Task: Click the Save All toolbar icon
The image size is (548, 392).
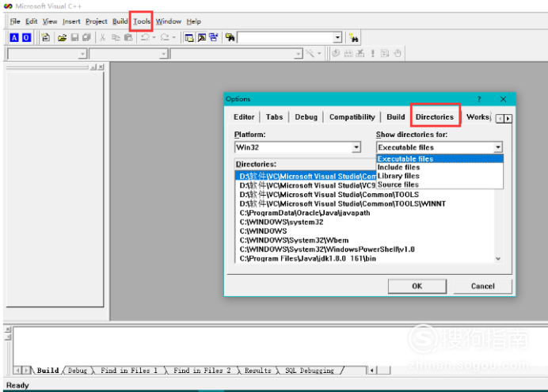Action: (86, 37)
